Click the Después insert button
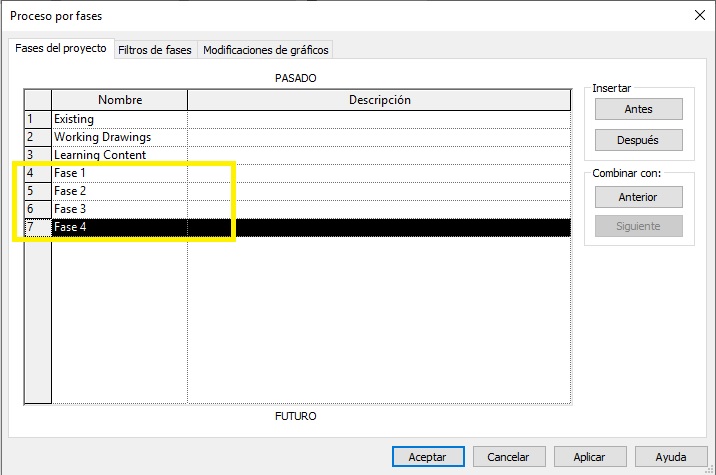This screenshot has width=716, height=475. click(x=638, y=140)
